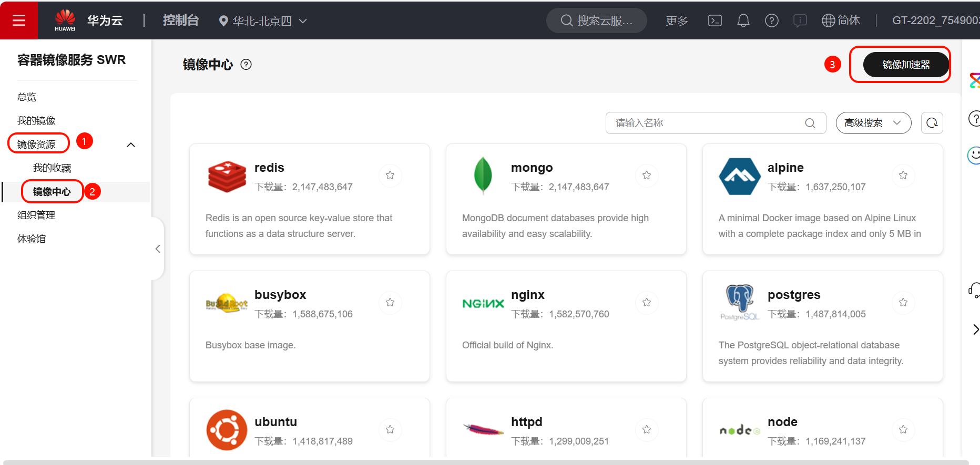The image size is (980, 465).
Task: Open notifications bell icon
Action: point(743,20)
